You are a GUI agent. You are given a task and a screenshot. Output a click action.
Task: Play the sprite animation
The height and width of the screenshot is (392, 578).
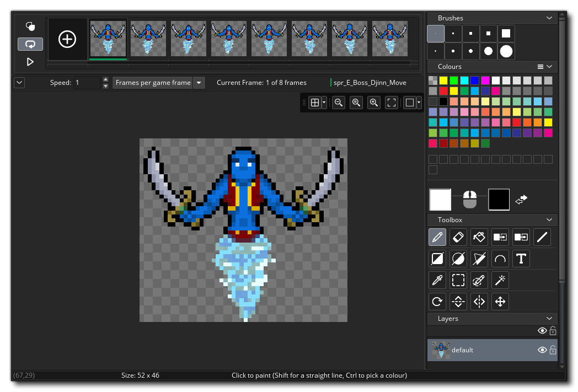point(30,62)
